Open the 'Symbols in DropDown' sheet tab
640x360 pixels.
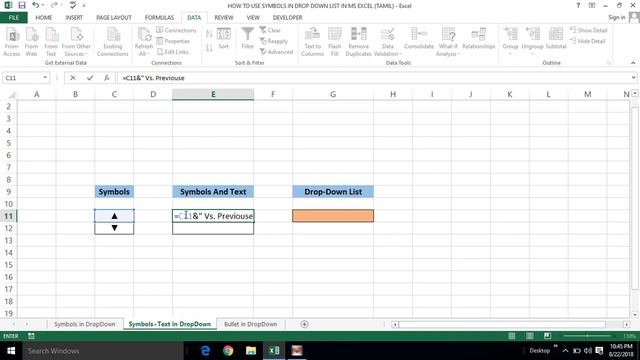84,324
